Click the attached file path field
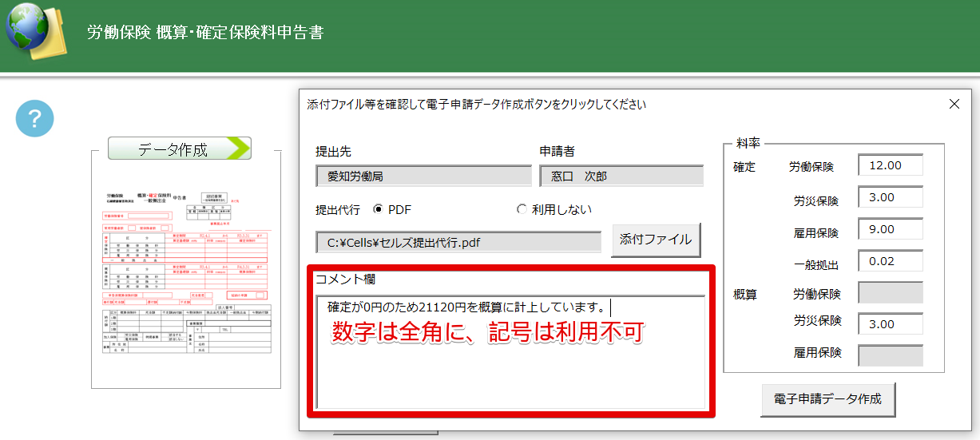 click(458, 243)
